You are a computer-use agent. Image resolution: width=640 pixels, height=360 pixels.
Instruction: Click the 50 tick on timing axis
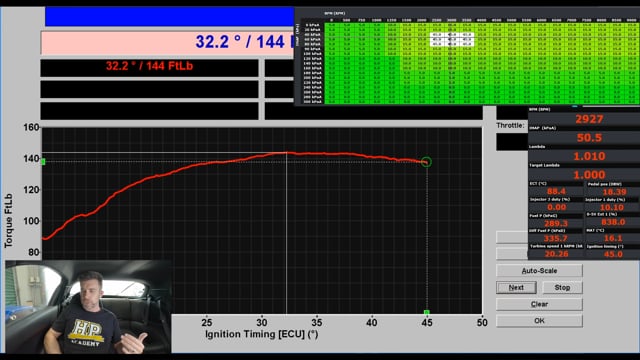coord(482,323)
